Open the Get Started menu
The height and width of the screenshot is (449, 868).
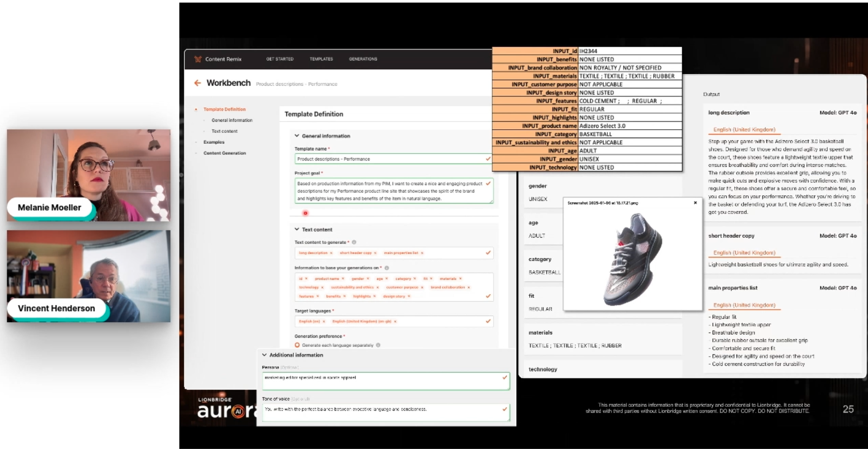280,59
